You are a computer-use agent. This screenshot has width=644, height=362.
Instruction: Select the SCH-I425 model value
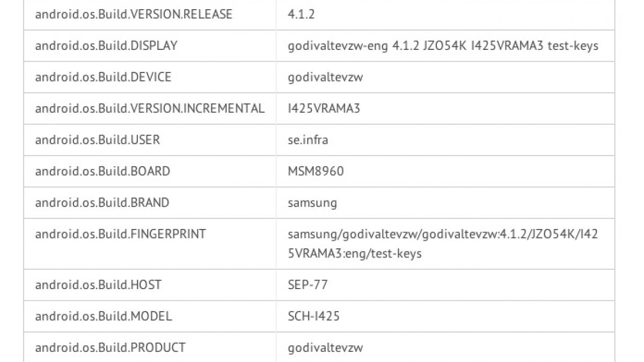tap(313, 316)
